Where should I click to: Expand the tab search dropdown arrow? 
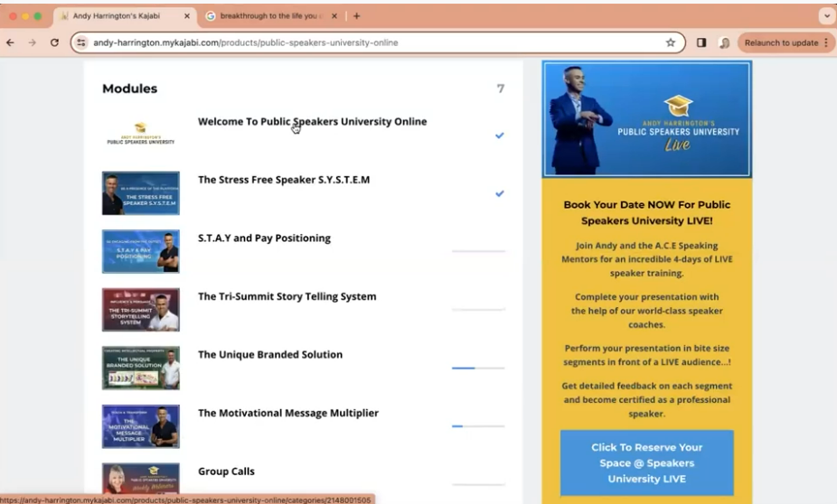825,16
